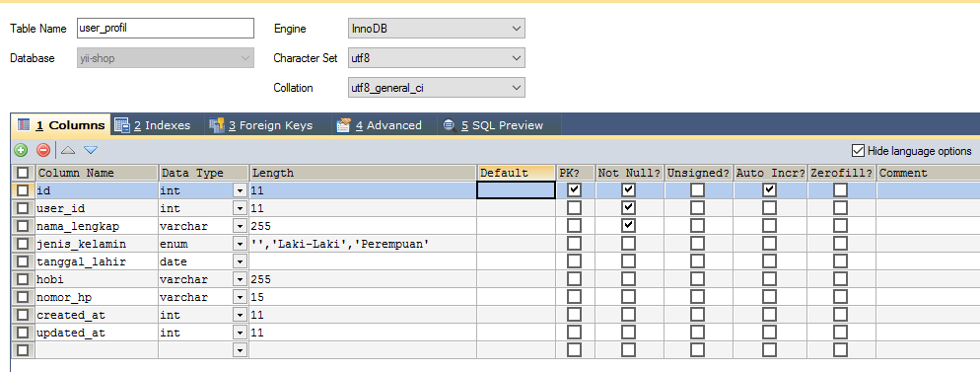The width and height of the screenshot is (980, 372).
Task: Move column down with the blue arrow
Action: (91, 150)
